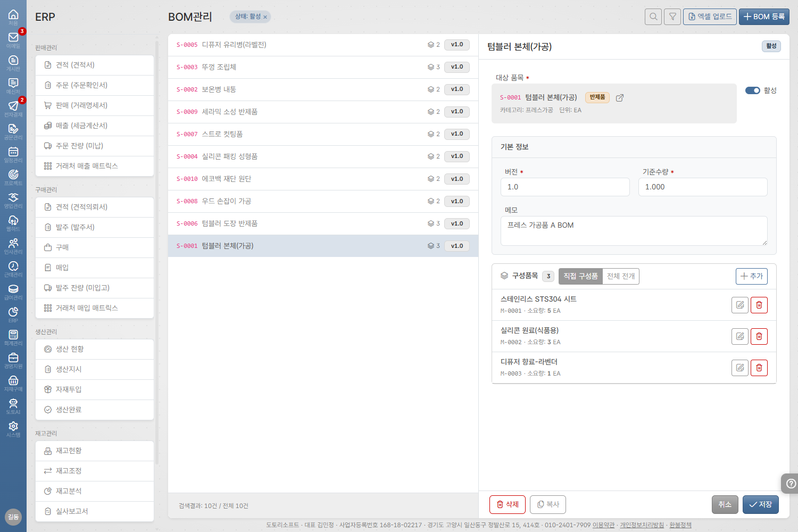Screen dimensions: 798x532
Task: Click the search magnifier icon button
Action: [x=653, y=16]
